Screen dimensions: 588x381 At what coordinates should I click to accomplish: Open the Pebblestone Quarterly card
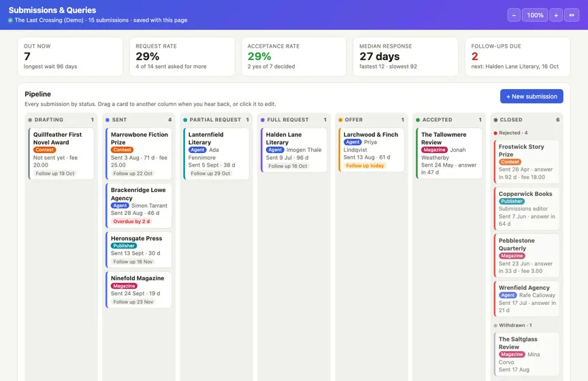[x=527, y=255]
